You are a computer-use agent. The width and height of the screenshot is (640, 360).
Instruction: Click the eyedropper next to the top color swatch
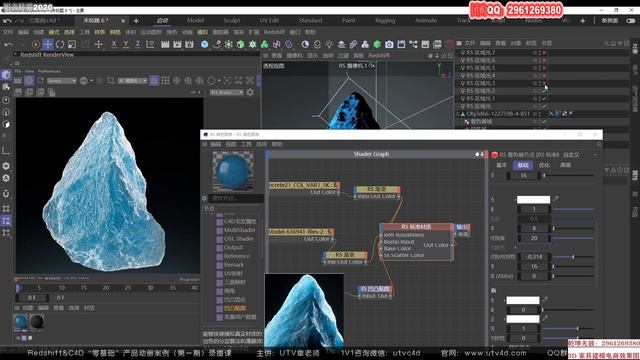[x=556, y=199]
